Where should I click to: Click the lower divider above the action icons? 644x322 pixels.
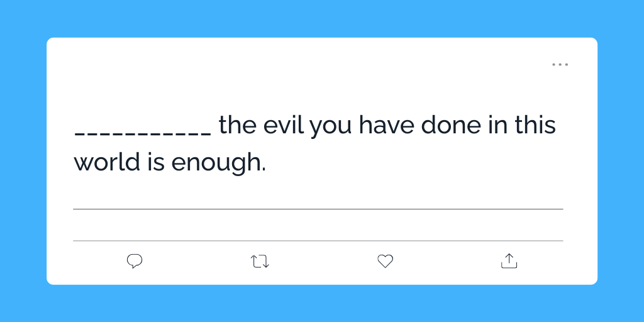318,240
